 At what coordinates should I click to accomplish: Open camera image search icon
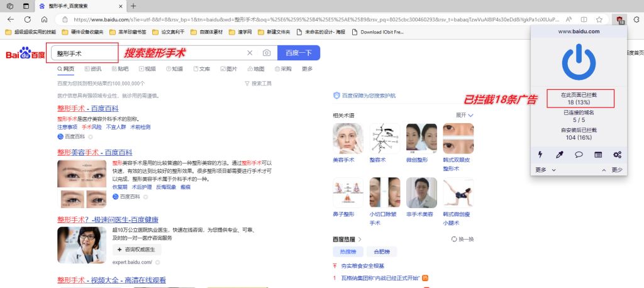point(267,53)
